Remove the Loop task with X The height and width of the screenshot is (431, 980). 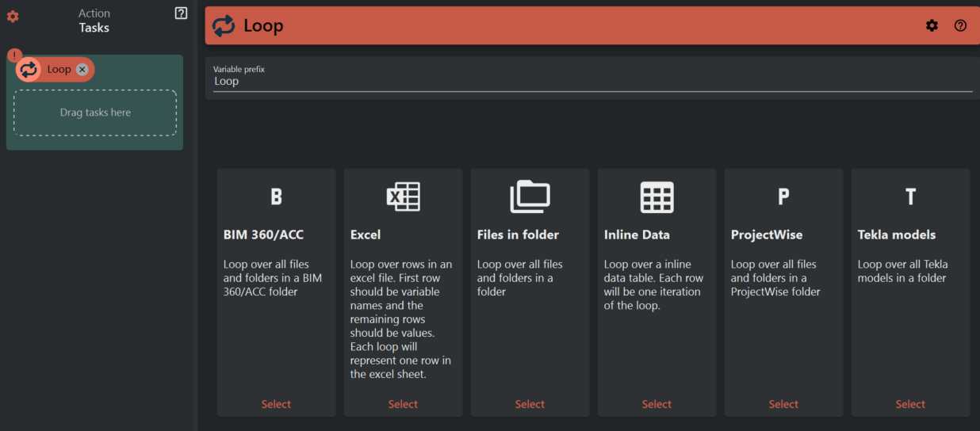pyautogui.click(x=82, y=69)
